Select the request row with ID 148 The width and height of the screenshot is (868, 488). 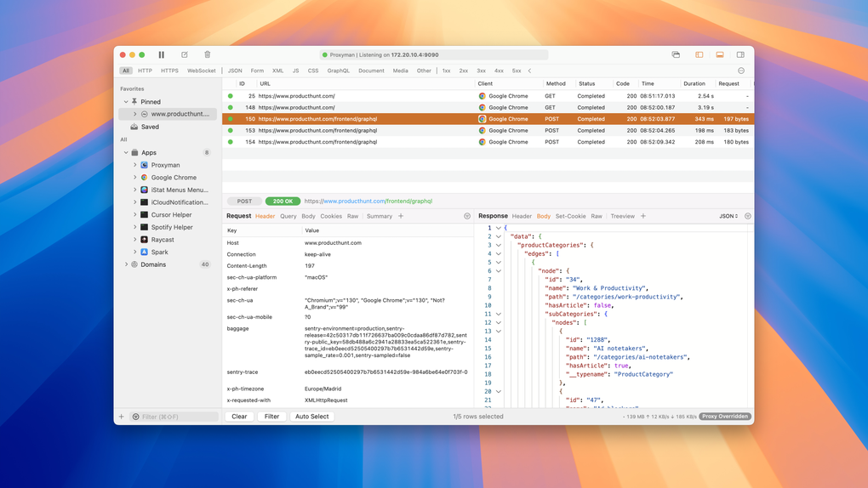click(x=488, y=107)
